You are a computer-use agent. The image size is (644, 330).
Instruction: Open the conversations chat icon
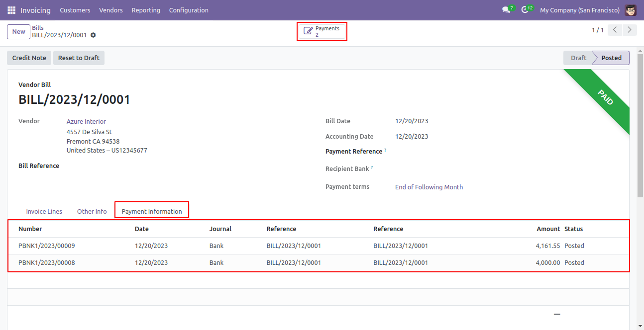click(507, 10)
